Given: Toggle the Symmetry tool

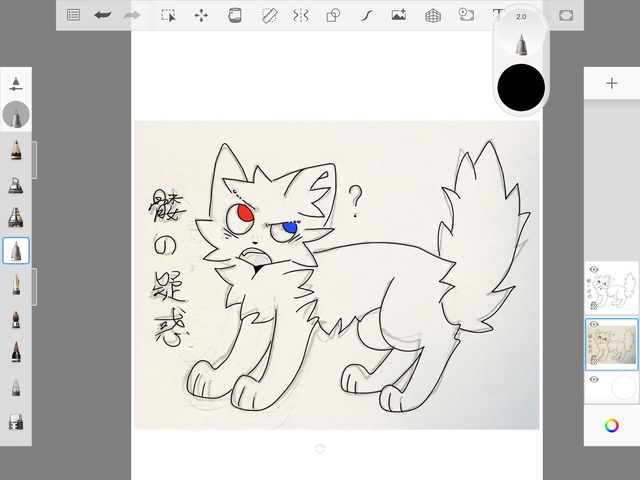Looking at the screenshot, I should click(301, 15).
